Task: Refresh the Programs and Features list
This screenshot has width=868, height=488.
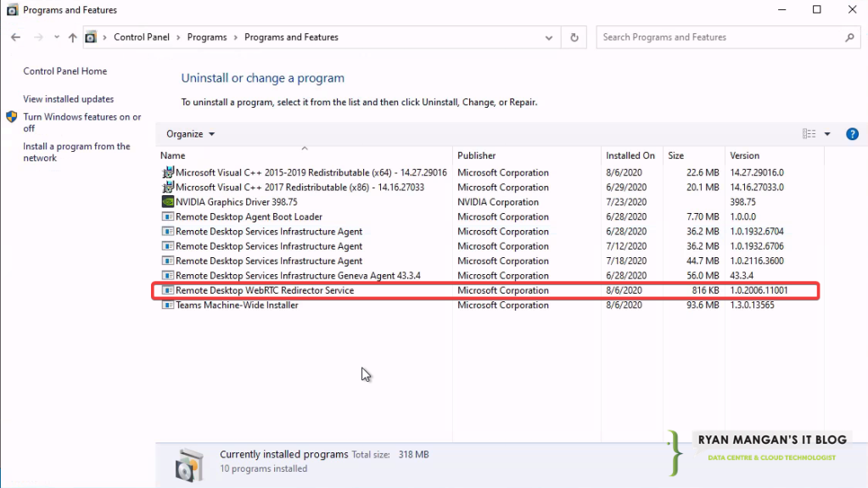Action: pos(574,37)
